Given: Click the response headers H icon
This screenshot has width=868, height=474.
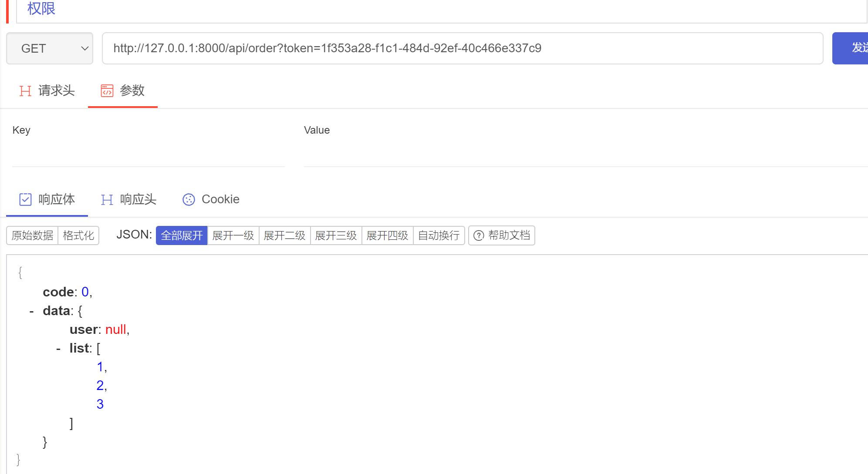Looking at the screenshot, I should click(x=107, y=199).
